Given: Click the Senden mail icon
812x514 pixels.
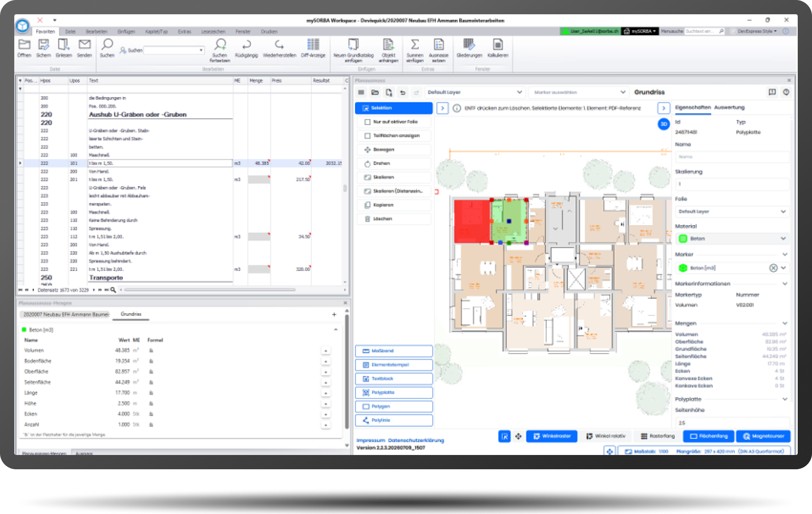Looking at the screenshot, I should pyautogui.click(x=84, y=45).
